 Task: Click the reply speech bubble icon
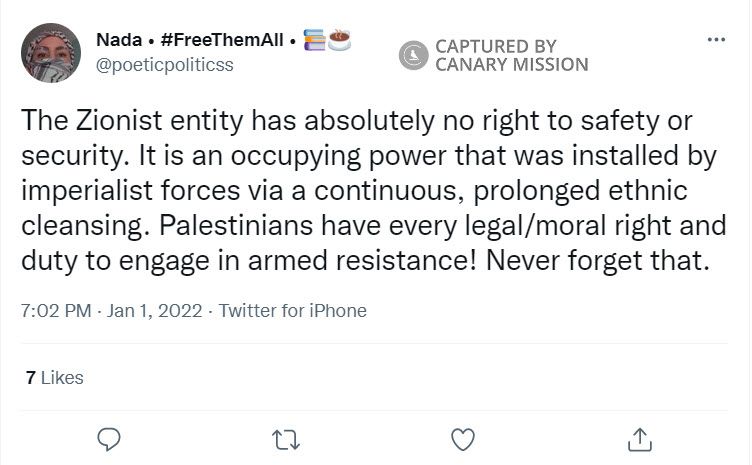pos(111,439)
